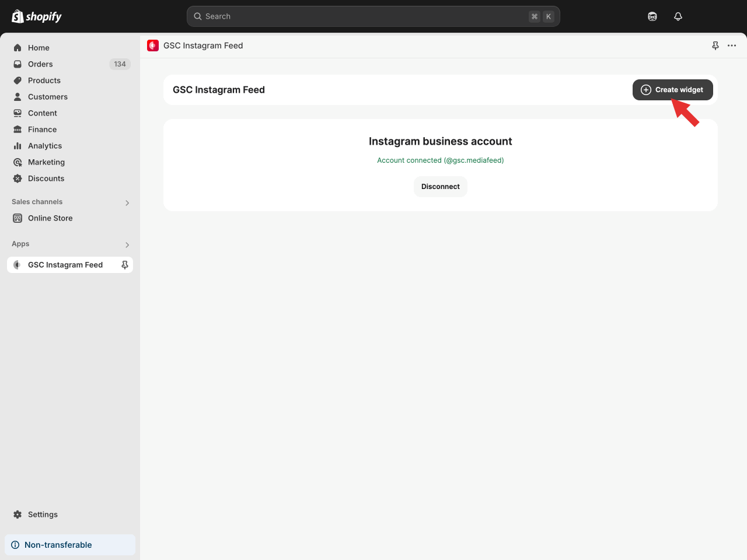The width and height of the screenshot is (747, 560).
Task: Click the Shopify logo
Action: [37, 16]
